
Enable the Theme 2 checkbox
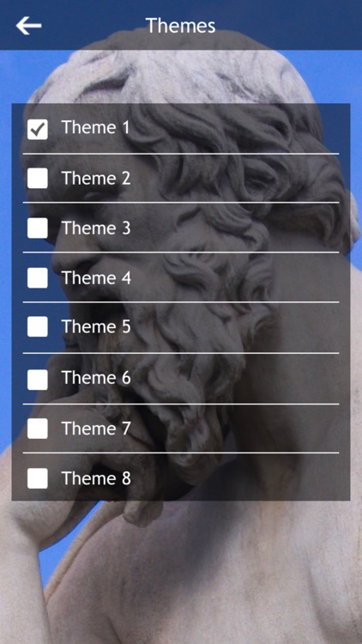pos(38,179)
